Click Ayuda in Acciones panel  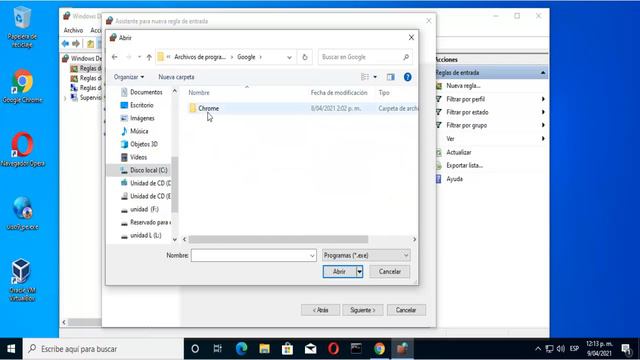[x=454, y=179]
